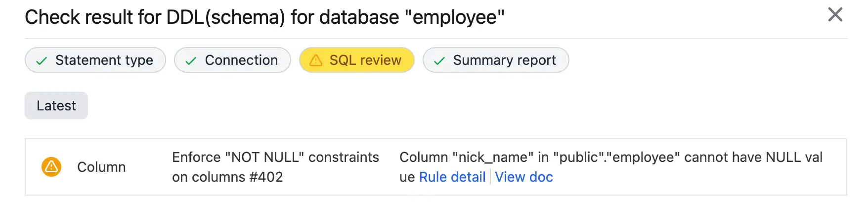Switch to the Connection check tab
868x204 pixels.
232,60
